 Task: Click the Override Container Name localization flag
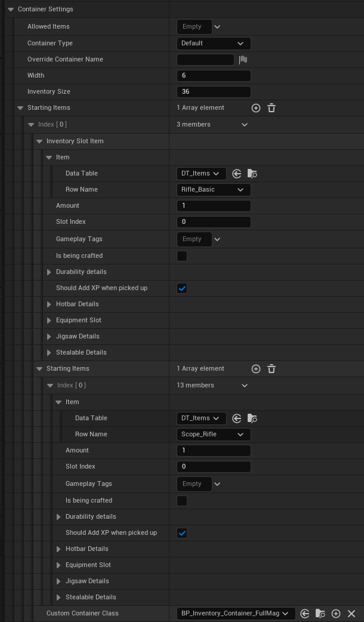(x=243, y=60)
